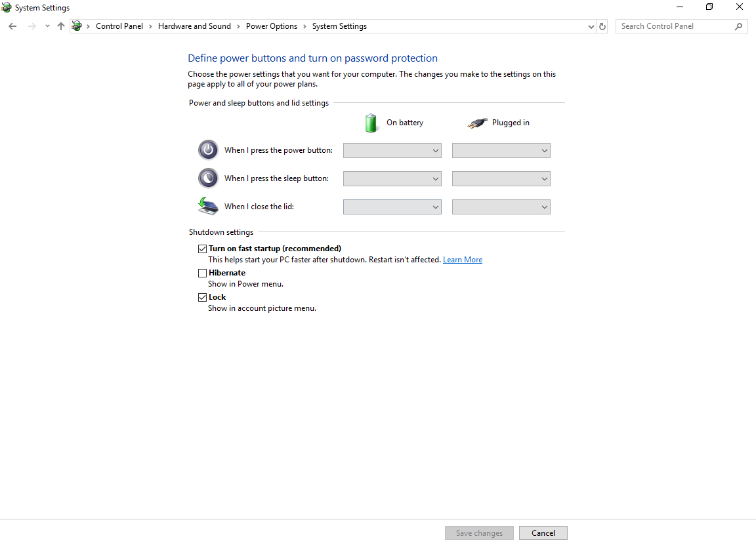The height and width of the screenshot is (547, 756).
Task: Click 'Define power buttons and turn on password protection' heading
Action: click(312, 58)
